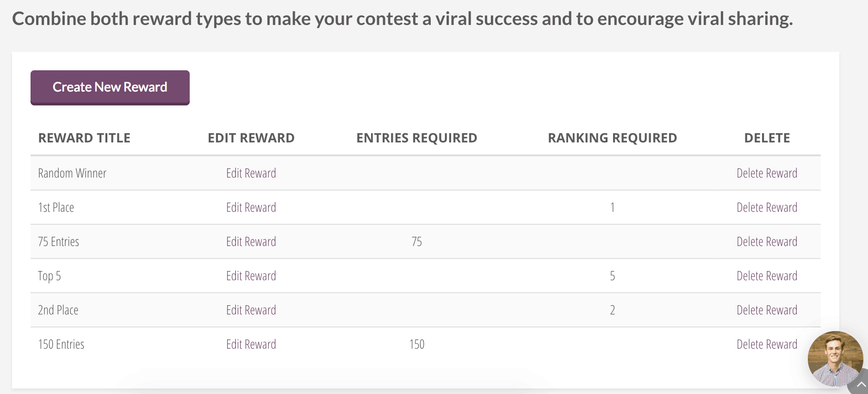Delete the 75 Entries reward
This screenshot has height=394, width=868.
767,242
